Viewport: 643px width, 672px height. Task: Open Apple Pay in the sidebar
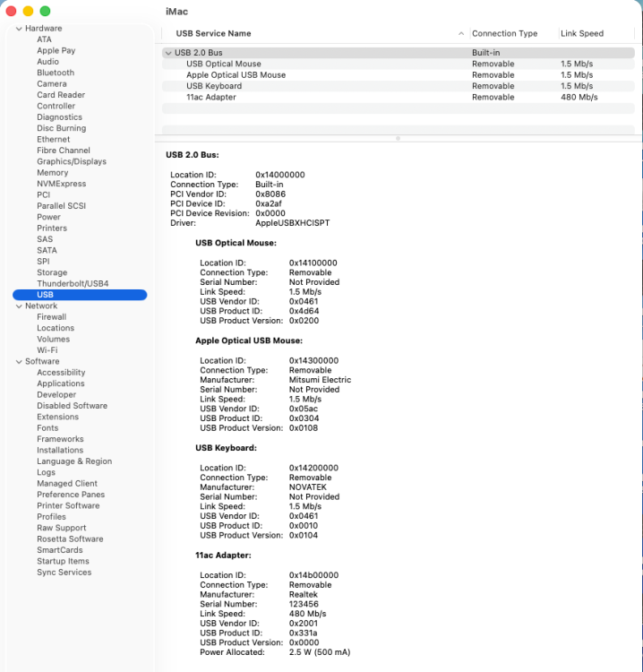56,50
